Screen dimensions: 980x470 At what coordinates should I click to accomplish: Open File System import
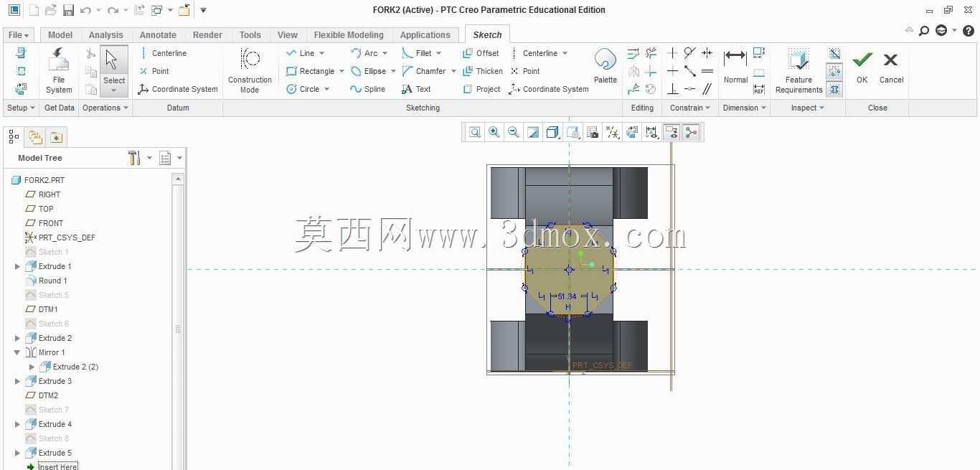(x=59, y=70)
